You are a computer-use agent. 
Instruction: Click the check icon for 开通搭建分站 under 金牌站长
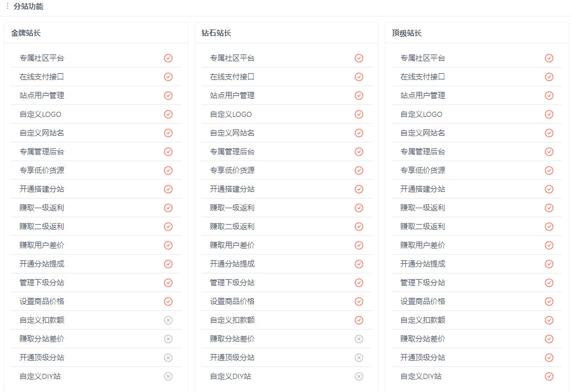point(168,189)
